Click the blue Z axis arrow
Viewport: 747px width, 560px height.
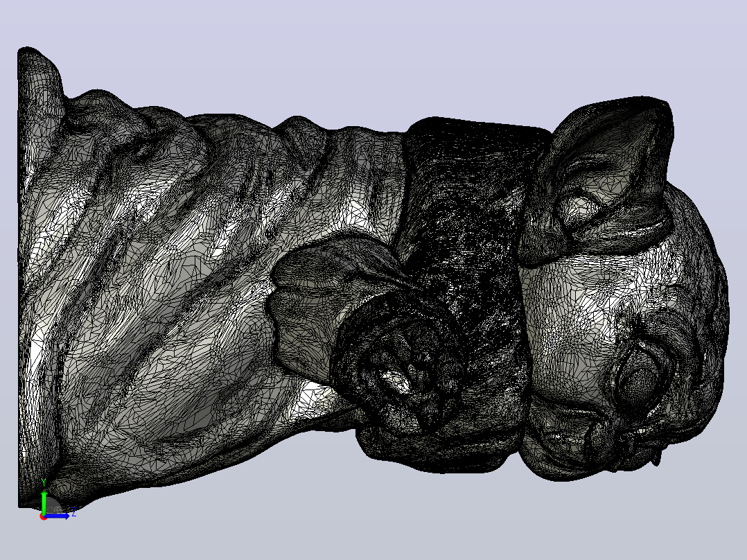[x=57, y=516]
